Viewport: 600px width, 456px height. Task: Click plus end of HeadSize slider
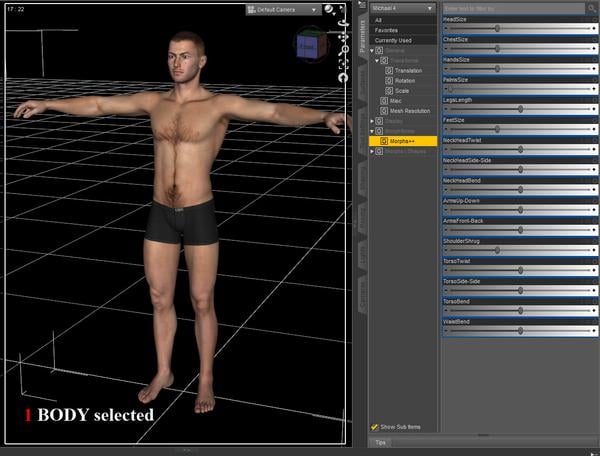[594, 28]
